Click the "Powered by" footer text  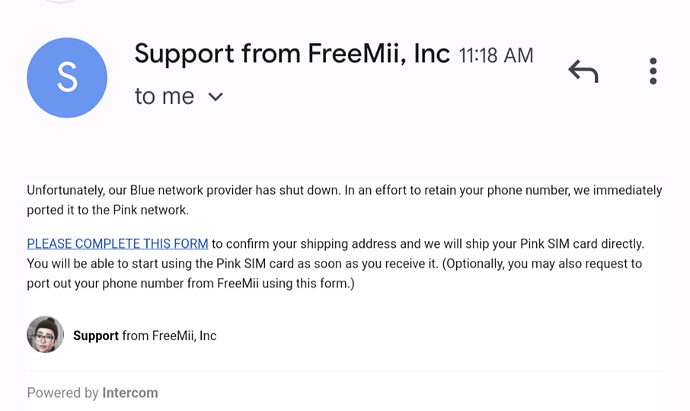62,393
